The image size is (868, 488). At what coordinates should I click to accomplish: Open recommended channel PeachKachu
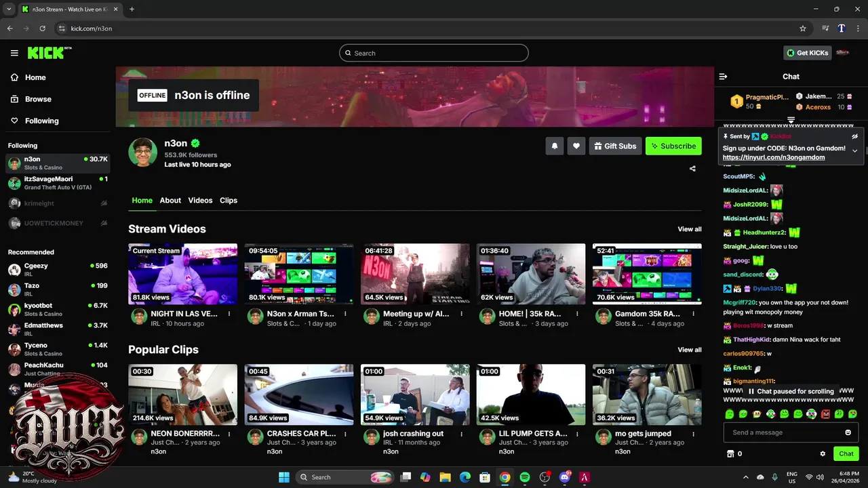(57, 369)
